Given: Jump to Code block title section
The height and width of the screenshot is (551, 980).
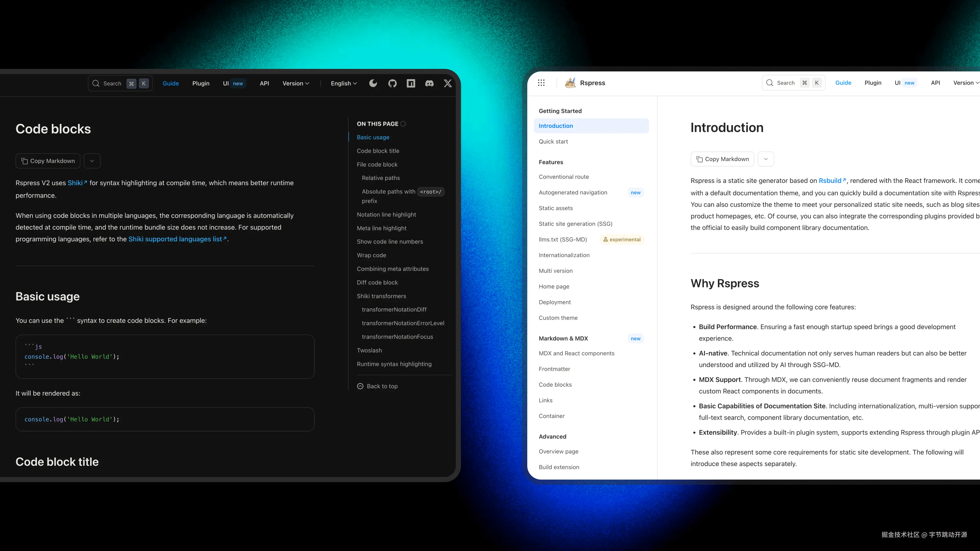Looking at the screenshot, I should click(x=378, y=151).
